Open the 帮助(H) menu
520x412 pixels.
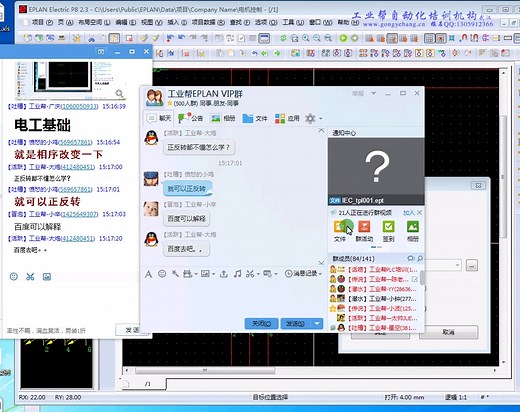click(348, 22)
